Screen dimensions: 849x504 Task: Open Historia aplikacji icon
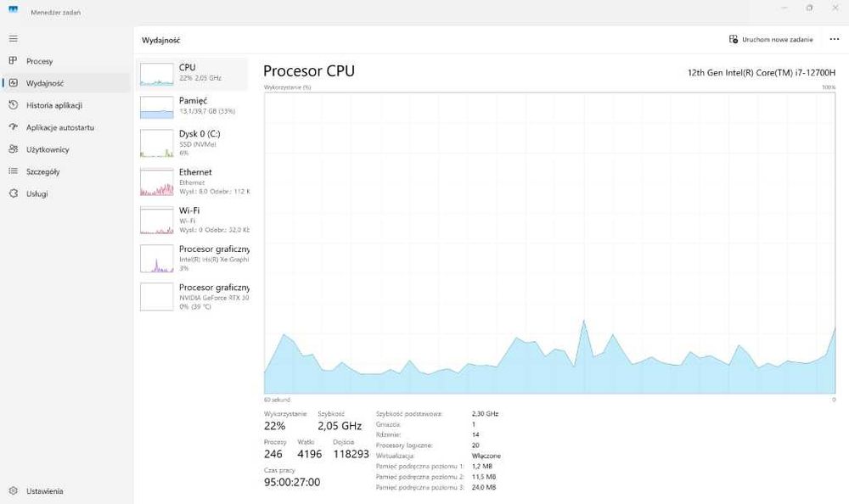[x=13, y=105]
